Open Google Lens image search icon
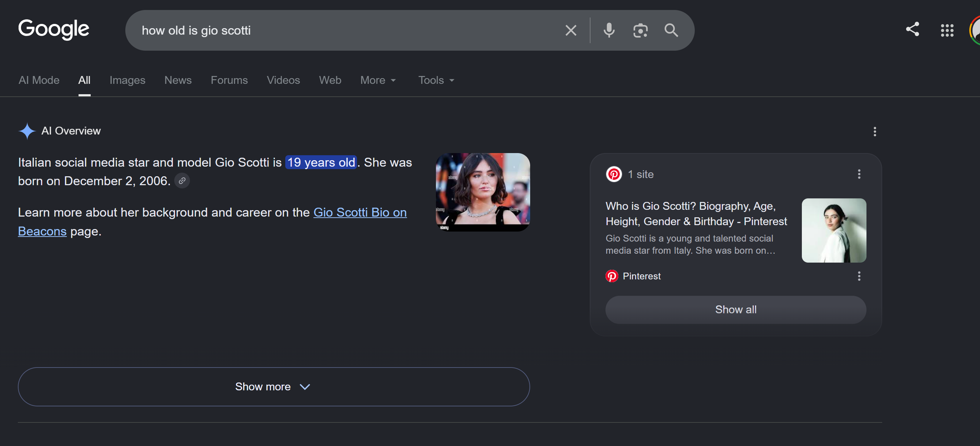The image size is (980, 446). 640,30
